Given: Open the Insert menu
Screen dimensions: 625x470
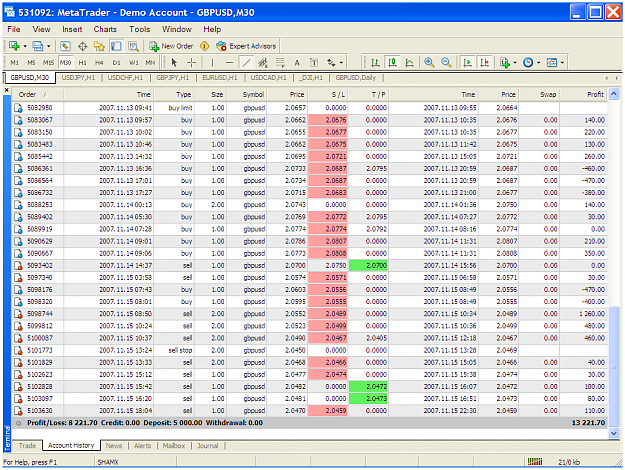Looking at the screenshot, I should [x=72, y=29].
